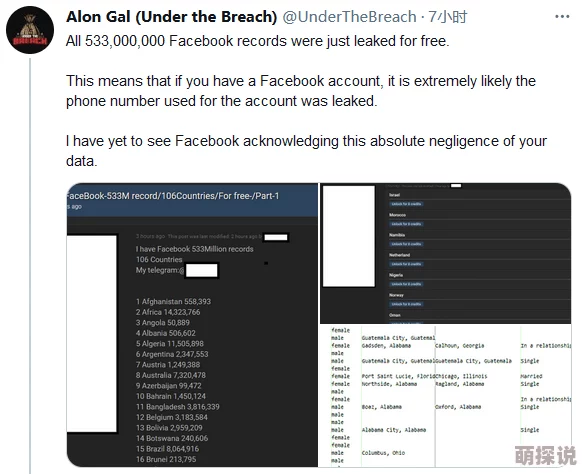
Task: Open the top-right country unlock list image
Action: 445,253
